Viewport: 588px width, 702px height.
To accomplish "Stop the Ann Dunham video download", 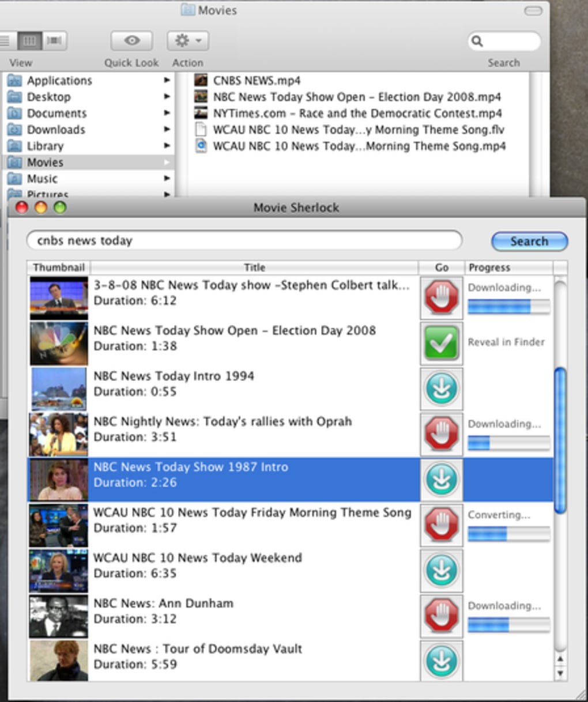I will tap(442, 616).
